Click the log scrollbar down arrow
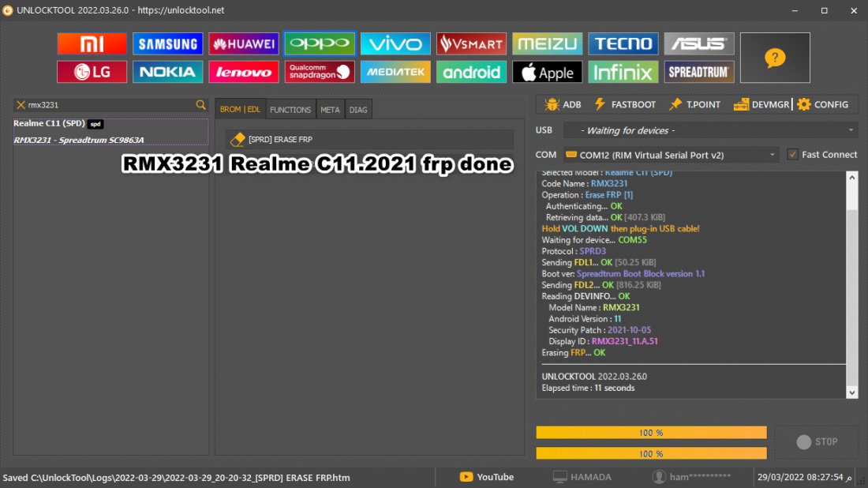 (852, 392)
